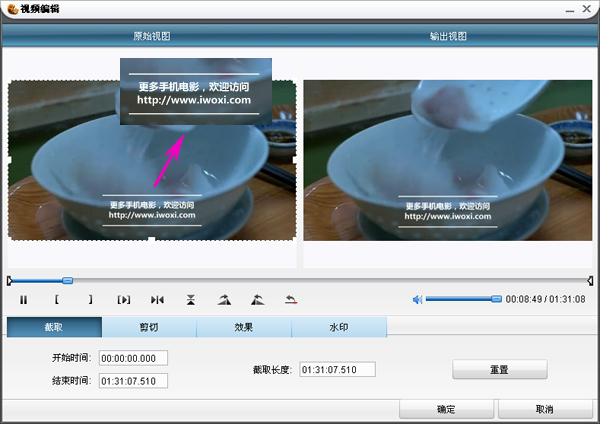The image size is (600, 424).
Task: Open the 水印 tab
Action: pyautogui.click(x=339, y=327)
